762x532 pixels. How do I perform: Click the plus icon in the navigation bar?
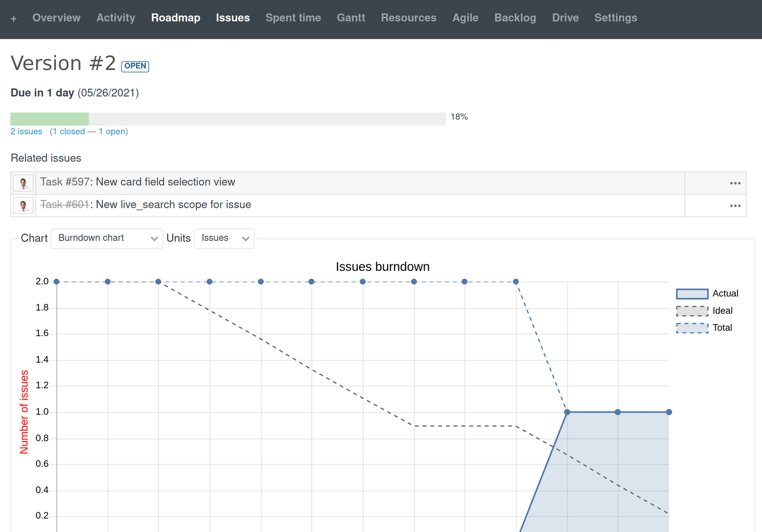(13, 18)
